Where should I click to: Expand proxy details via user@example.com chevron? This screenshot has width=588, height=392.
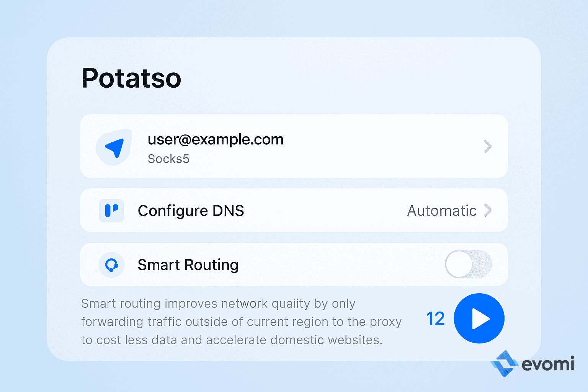[488, 146]
